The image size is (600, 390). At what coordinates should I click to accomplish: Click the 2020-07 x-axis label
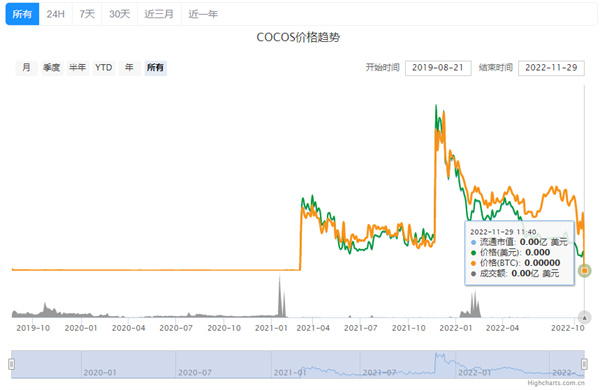[x=176, y=328]
